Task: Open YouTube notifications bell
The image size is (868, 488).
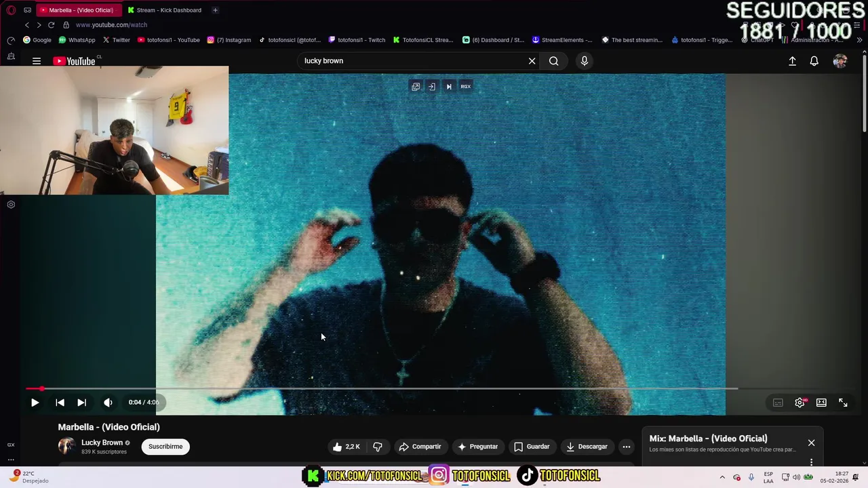Action: click(814, 61)
